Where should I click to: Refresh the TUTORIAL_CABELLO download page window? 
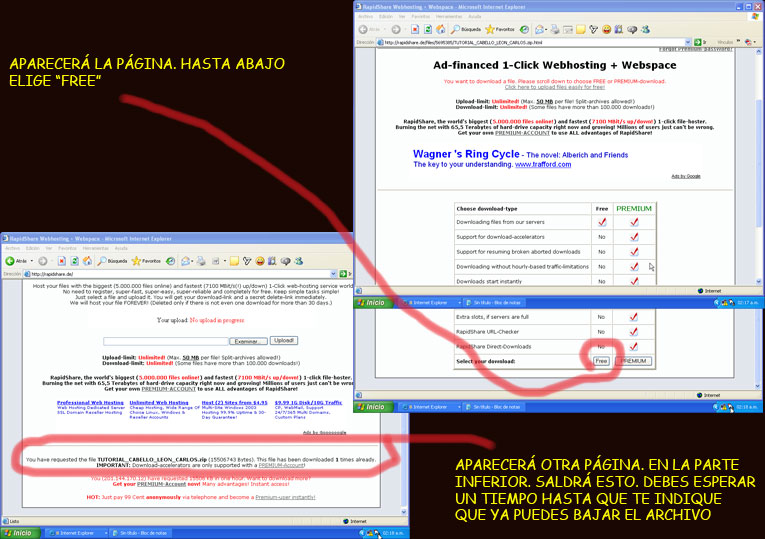pyautogui.click(x=428, y=29)
